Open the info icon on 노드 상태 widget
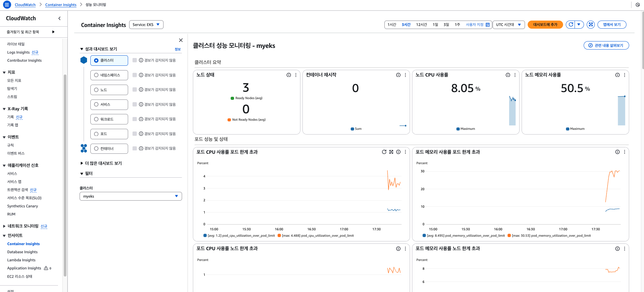This screenshot has width=644, height=292. (x=289, y=75)
